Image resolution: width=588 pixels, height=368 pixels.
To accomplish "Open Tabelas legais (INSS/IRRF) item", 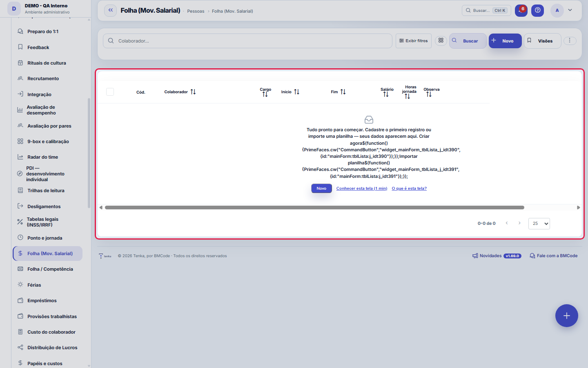I will (43, 222).
